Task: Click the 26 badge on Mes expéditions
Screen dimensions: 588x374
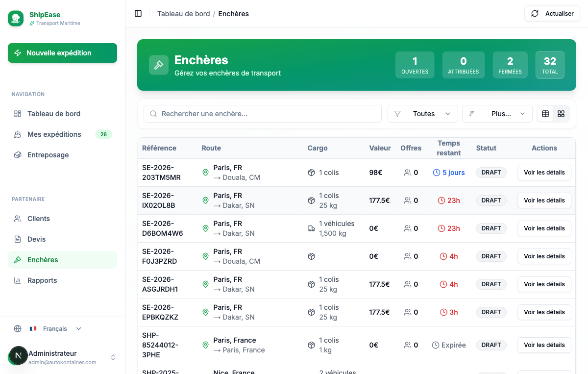Action: [x=103, y=134]
